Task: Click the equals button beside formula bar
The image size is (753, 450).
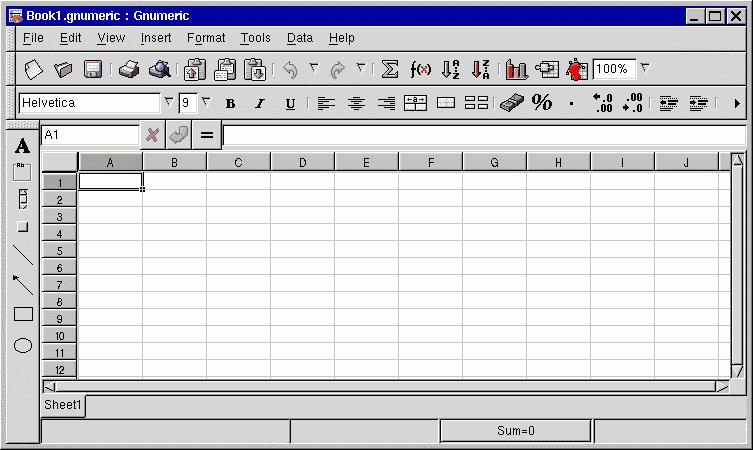Action: pos(207,135)
